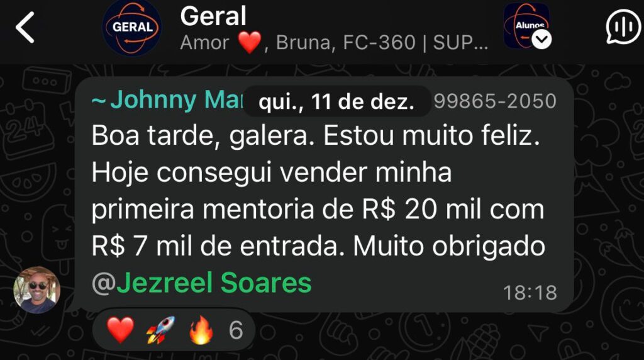The height and width of the screenshot is (360, 644).
Task: Open the GERAL group profile picture
Action: [x=132, y=28]
